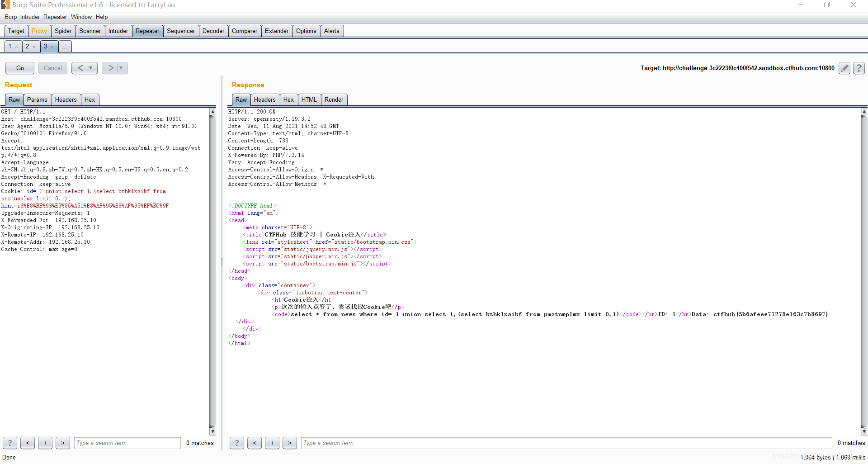The width and height of the screenshot is (868, 464).
Task: Close Repeater tab 3
Action: 52,47
